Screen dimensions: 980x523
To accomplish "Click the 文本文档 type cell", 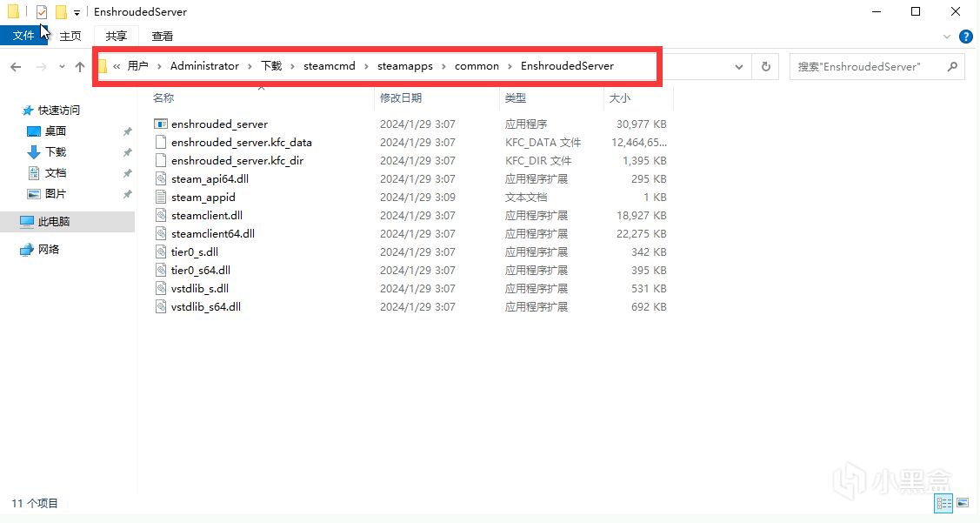I will (x=525, y=197).
